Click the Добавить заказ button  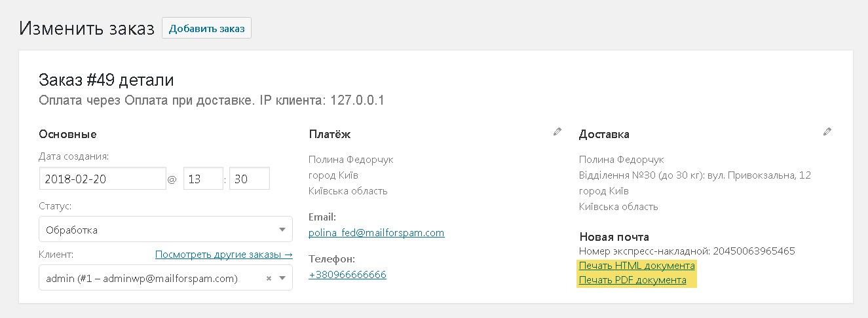tap(206, 28)
